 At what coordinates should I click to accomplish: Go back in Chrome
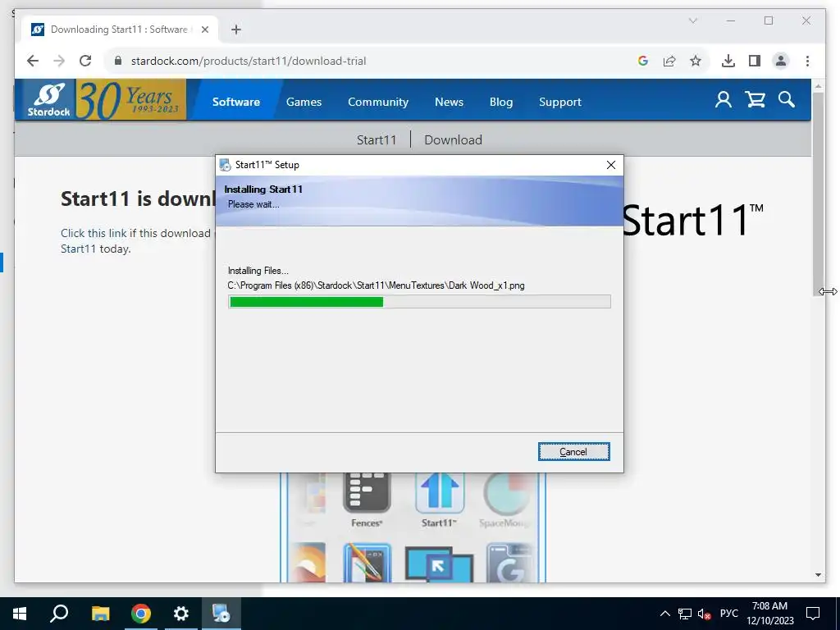tap(33, 61)
